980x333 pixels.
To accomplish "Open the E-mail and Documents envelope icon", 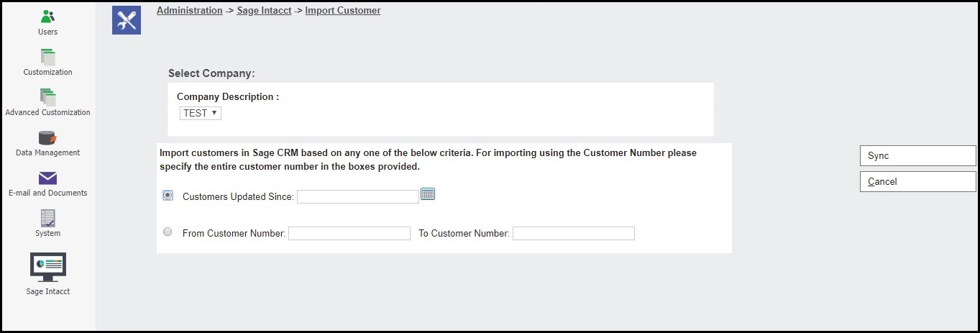I will pyautogui.click(x=47, y=178).
